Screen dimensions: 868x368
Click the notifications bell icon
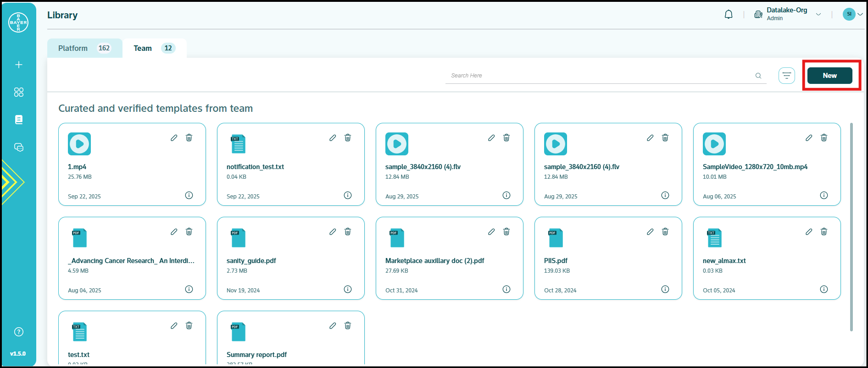[728, 15]
